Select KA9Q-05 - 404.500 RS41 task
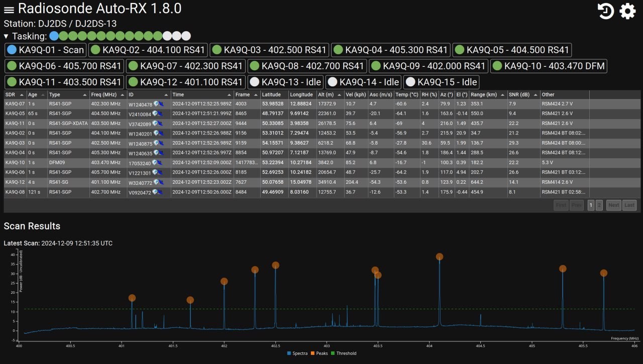The width and height of the screenshot is (643, 364). pyautogui.click(x=512, y=50)
